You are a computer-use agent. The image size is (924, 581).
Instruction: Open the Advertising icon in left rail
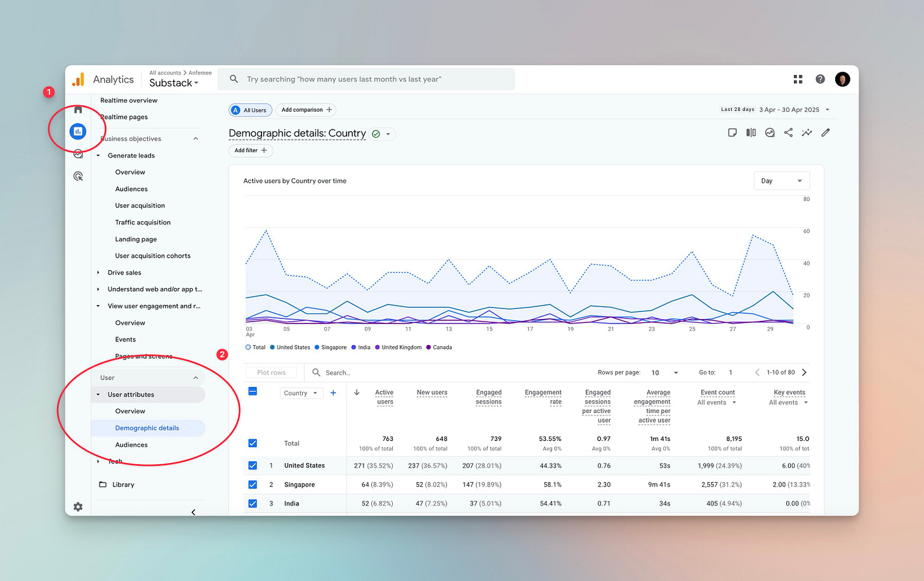tap(78, 176)
